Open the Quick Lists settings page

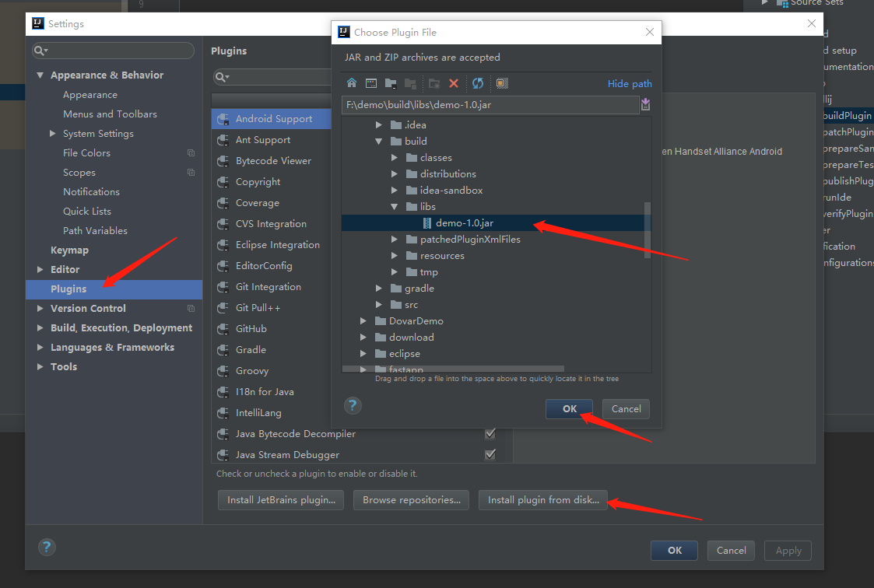[87, 211]
